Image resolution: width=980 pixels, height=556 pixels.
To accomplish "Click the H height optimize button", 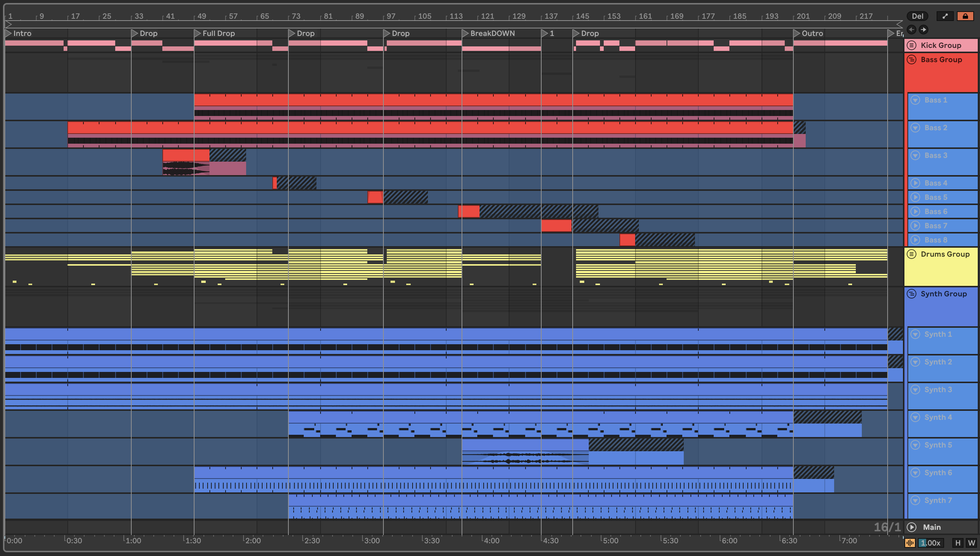I will [958, 543].
